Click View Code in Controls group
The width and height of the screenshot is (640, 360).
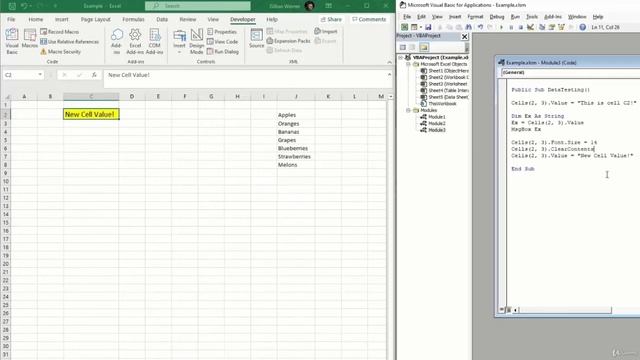point(222,42)
